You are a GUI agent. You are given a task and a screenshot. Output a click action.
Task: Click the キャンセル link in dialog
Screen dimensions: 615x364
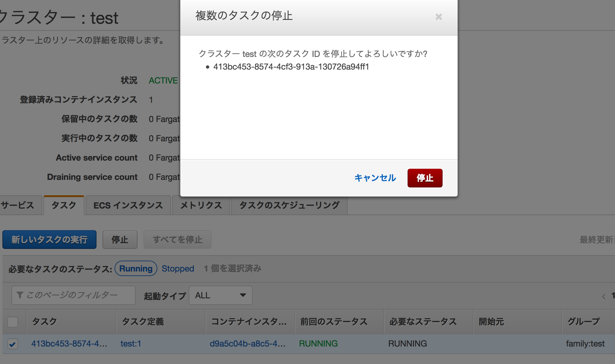375,178
